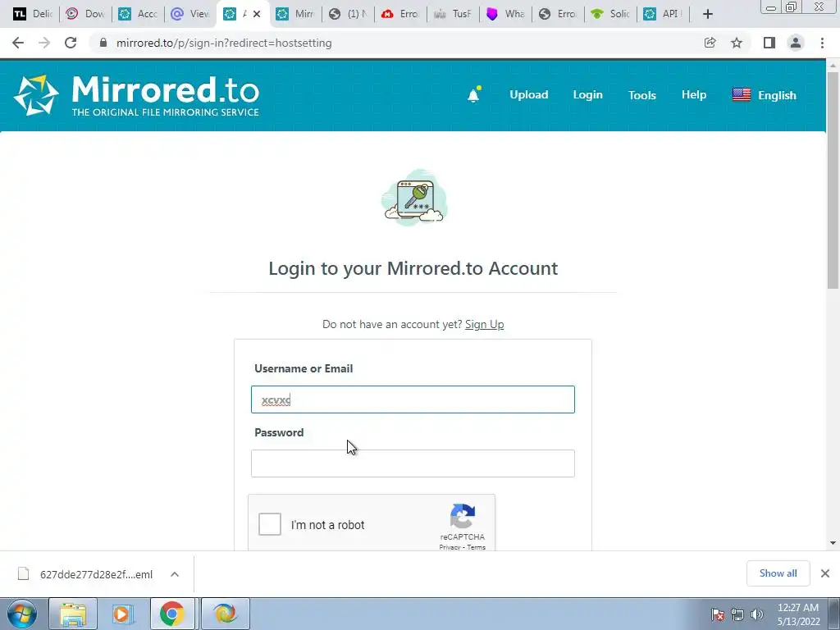Check the I'm not a robot box

tap(269, 524)
